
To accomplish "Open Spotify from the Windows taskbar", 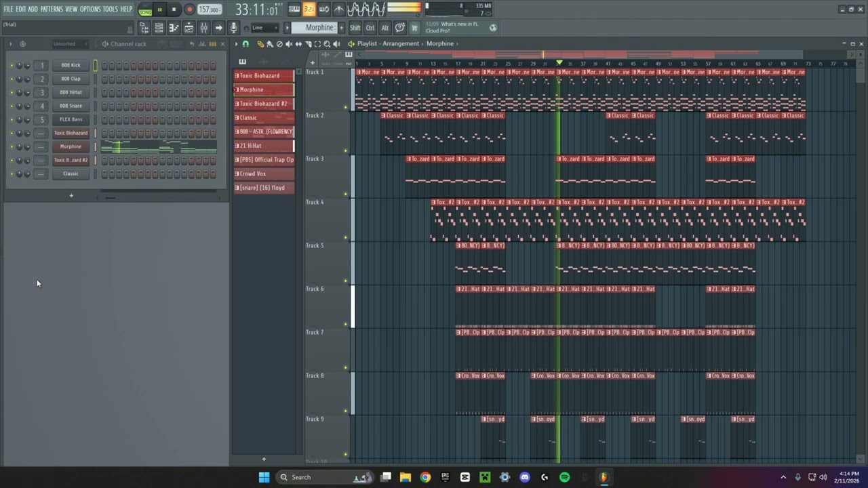I will click(564, 477).
